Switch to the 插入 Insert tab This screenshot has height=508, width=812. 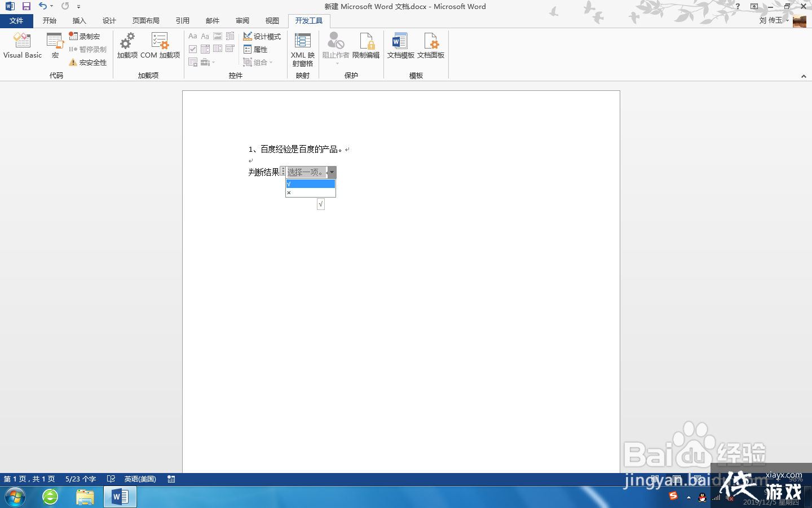[80, 20]
